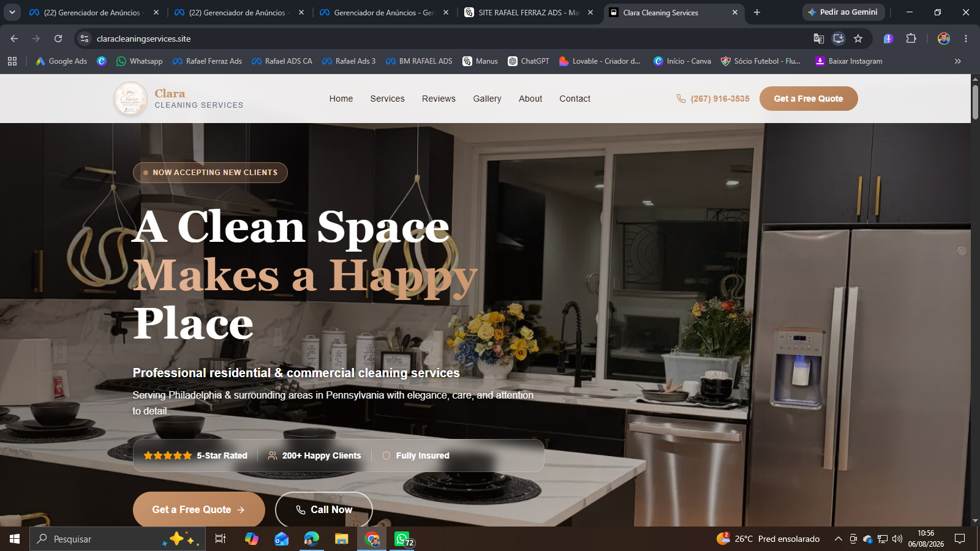Open the bookmarks apps grid icon
980x551 pixels.
(x=12, y=61)
